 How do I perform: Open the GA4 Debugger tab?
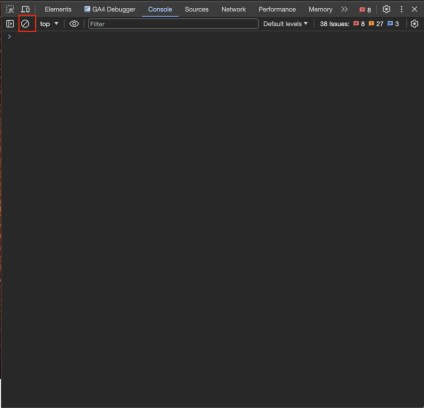tap(110, 9)
